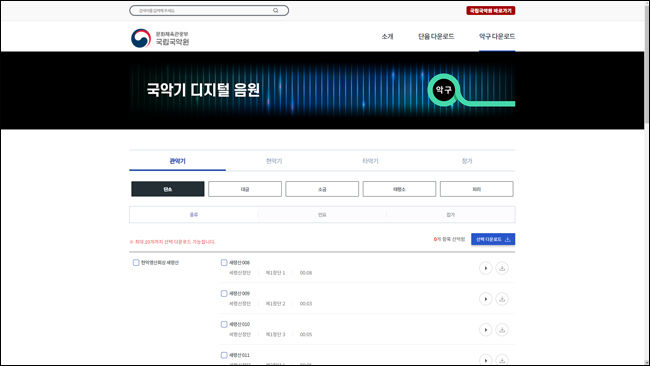Click the 국악기 디지털 음원 banner title
The width and height of the screenshot is (650, 366).
pos(203,90)
